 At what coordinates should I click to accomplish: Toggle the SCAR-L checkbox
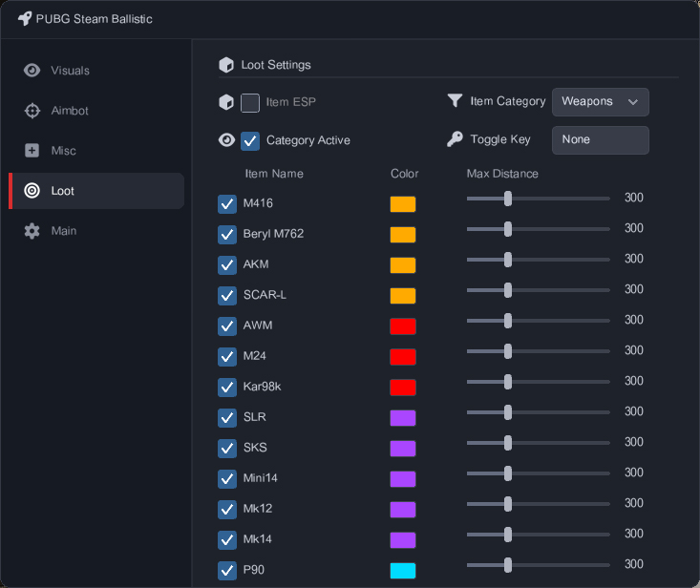(227, 296)
